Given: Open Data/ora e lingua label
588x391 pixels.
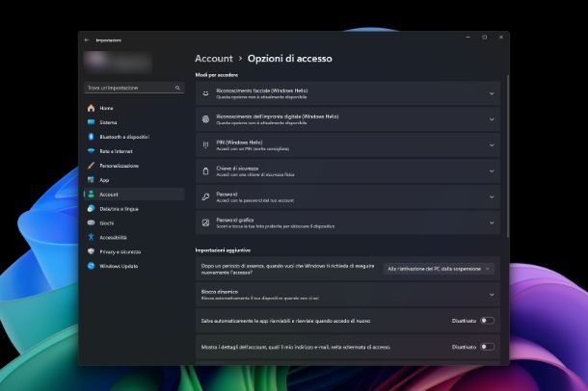Looking at the screenshot, I should pyautogui.click(x=119, y=209).
